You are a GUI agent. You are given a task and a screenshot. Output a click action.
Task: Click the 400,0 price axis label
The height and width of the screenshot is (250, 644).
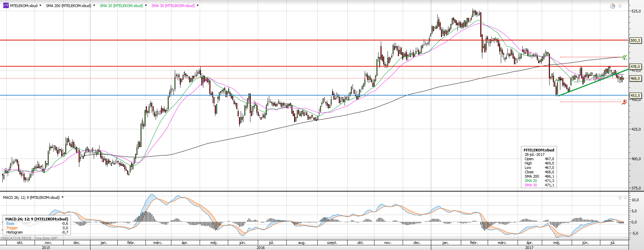point(636,159)
